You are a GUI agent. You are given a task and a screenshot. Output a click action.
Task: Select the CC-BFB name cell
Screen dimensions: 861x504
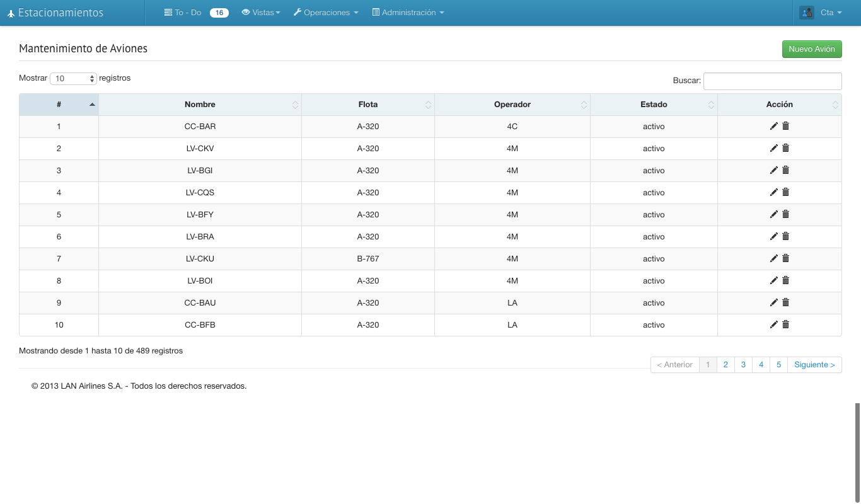pyautogui.click(x=200, y=325)
